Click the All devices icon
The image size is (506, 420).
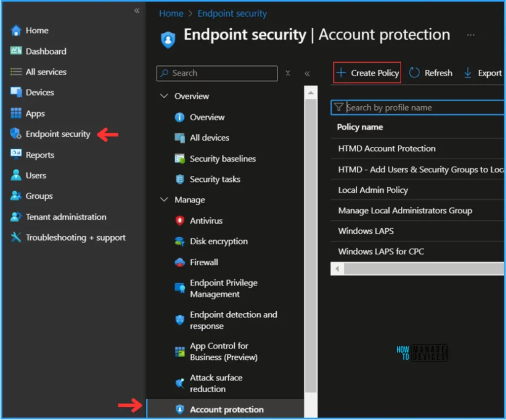pyautogui.click(x=179, y=138)
